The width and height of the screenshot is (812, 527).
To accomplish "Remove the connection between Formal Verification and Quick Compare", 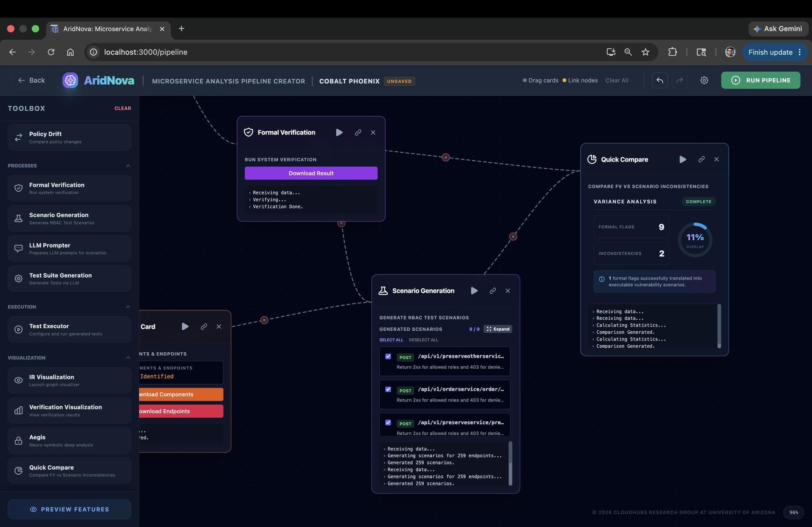I will (446, 157).
